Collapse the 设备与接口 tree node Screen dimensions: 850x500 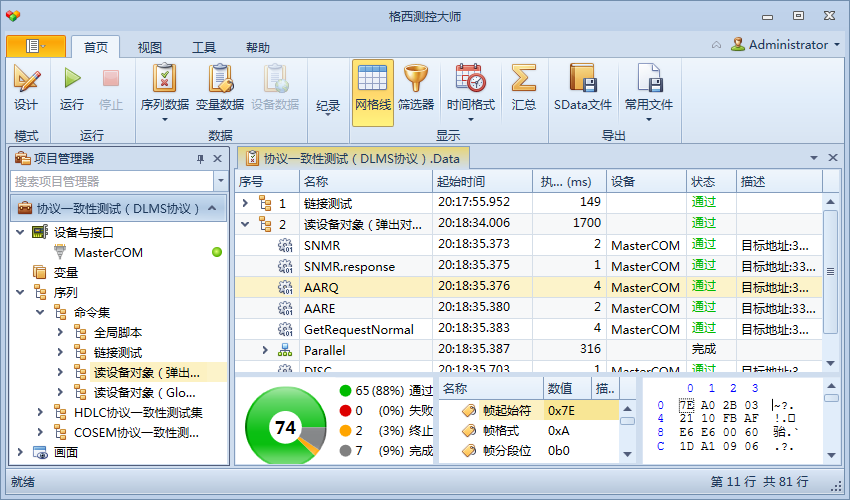[20, 232]
